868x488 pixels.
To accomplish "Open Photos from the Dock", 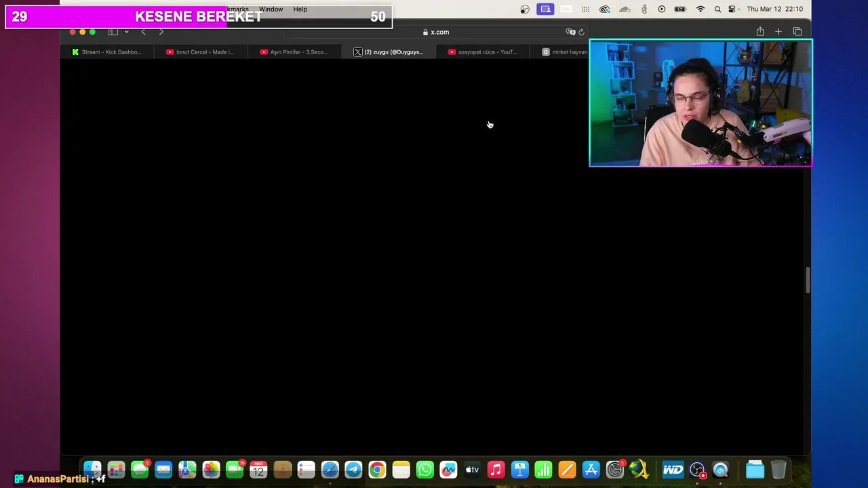I will pos(211,469).
